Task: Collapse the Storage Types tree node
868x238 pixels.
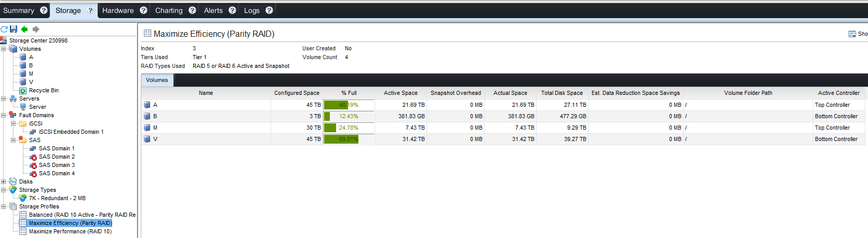Action: click(x=4, y=190)
